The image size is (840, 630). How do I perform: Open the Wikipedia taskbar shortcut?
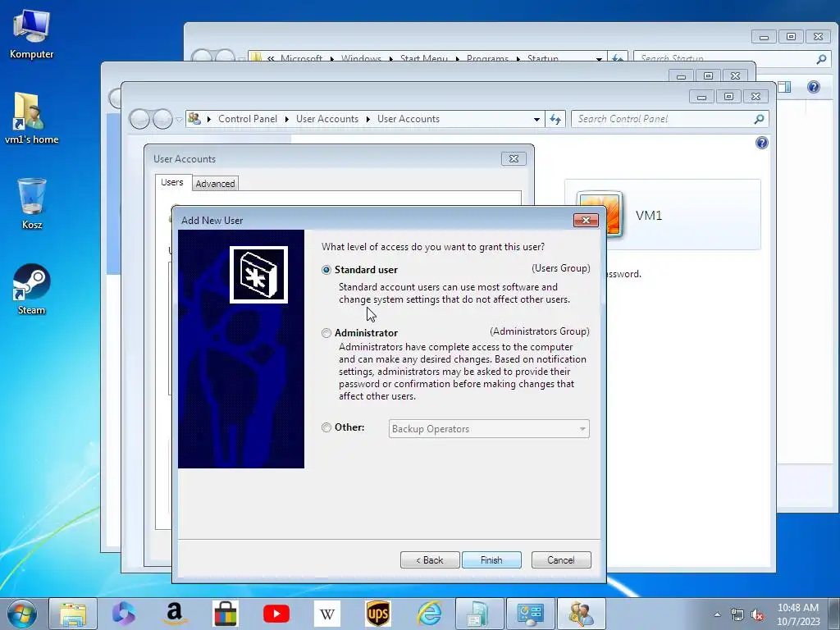tap(327, 614)
